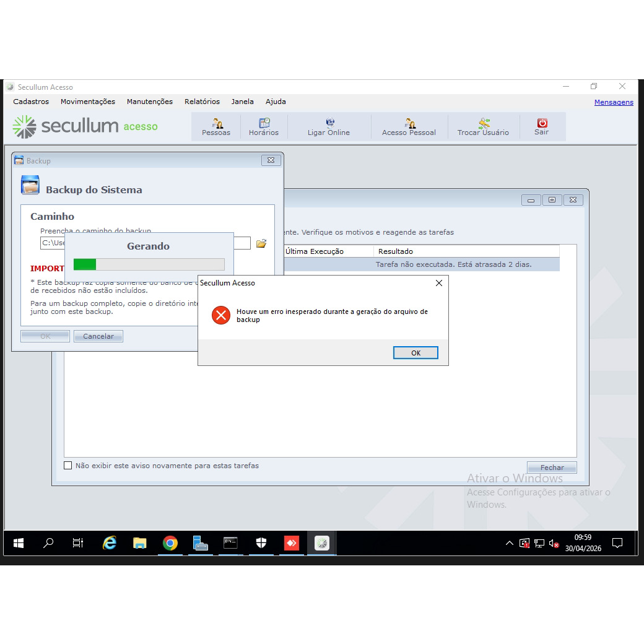Open the Movimentações menu
This screenshot has height=644, width=644.
coord(88,102)
